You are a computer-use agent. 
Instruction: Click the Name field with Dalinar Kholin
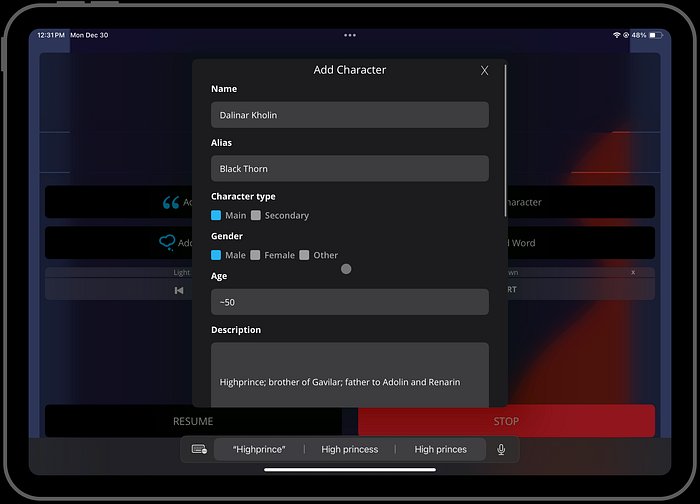(x=350, y=115)
